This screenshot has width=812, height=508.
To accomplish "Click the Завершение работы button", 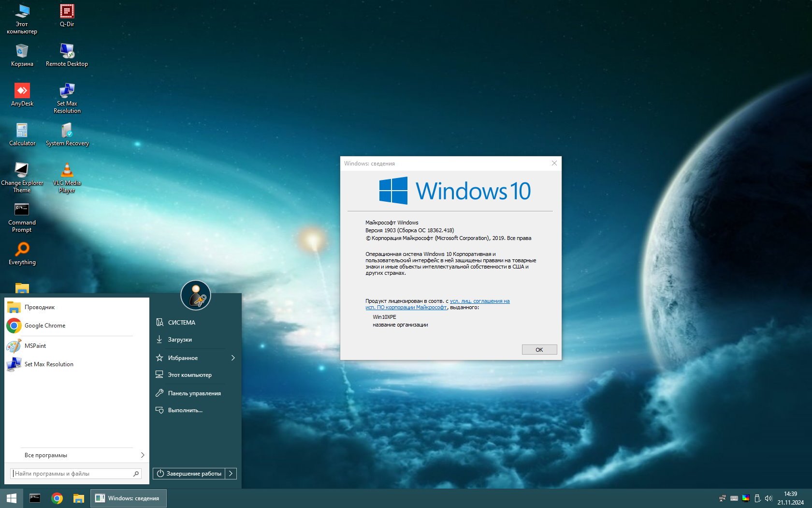I will click(189, 474).
